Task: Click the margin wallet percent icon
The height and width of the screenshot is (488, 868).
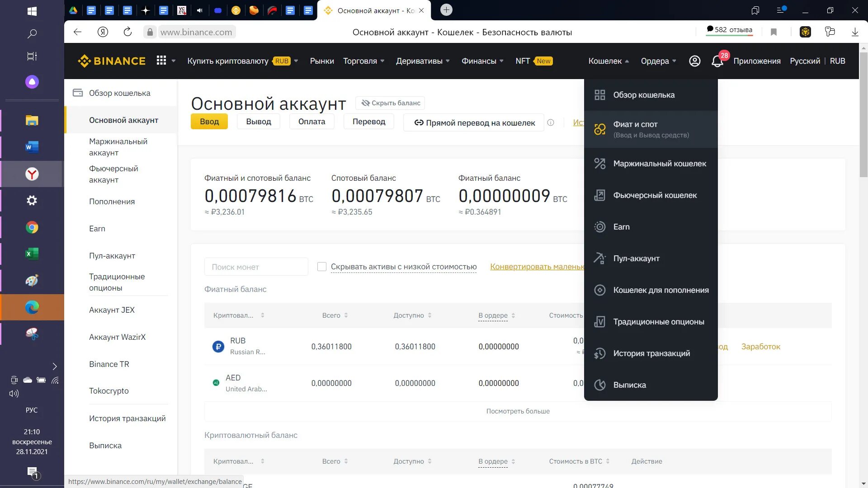Action: click(x=599, y=164)
